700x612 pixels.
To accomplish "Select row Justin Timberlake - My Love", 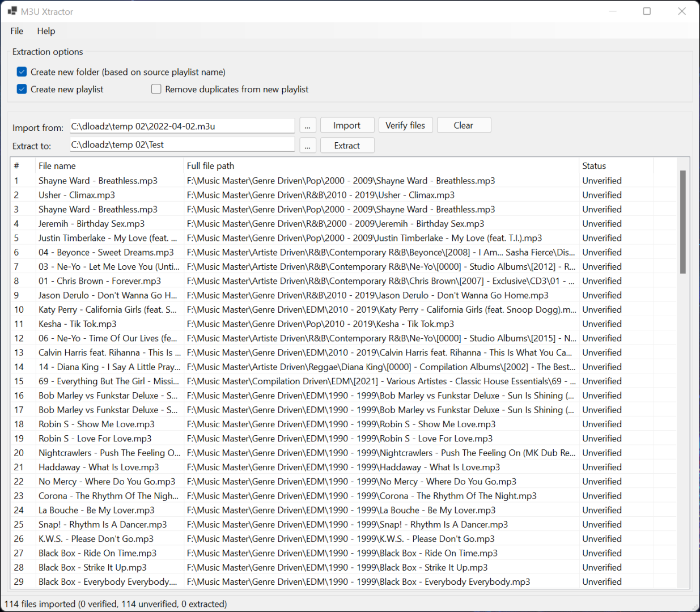I will (x=343, y=238).
